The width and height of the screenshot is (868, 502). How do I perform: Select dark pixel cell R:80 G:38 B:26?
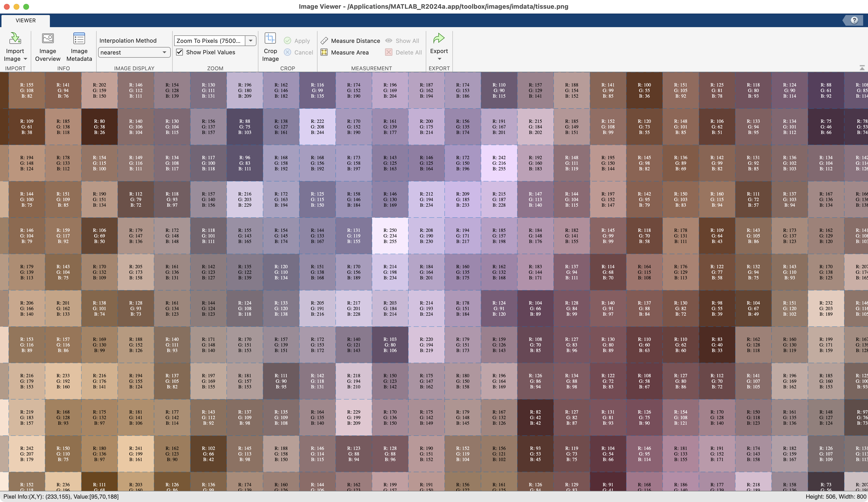(x=99, y=127)
